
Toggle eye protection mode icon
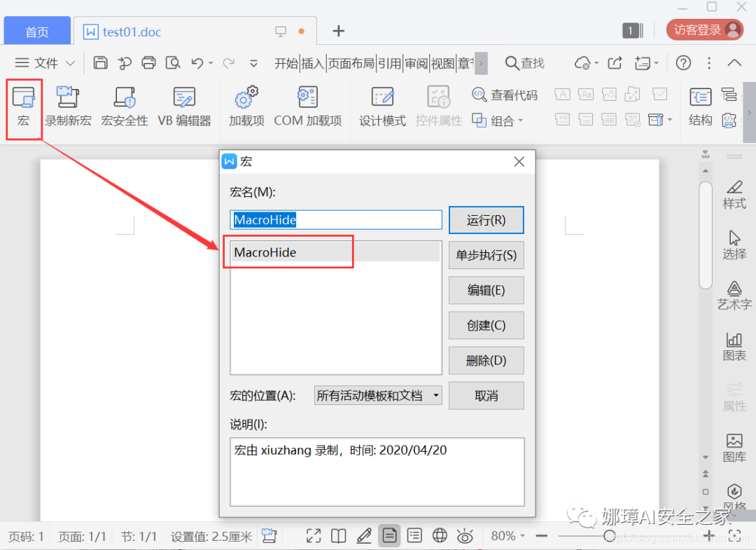(465, 535)
